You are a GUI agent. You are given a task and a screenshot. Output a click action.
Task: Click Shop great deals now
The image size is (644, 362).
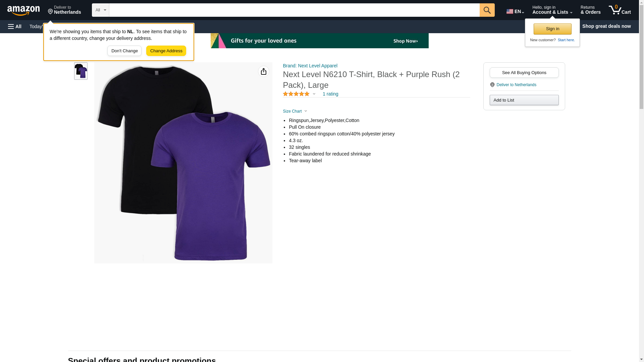pos(606,26)
